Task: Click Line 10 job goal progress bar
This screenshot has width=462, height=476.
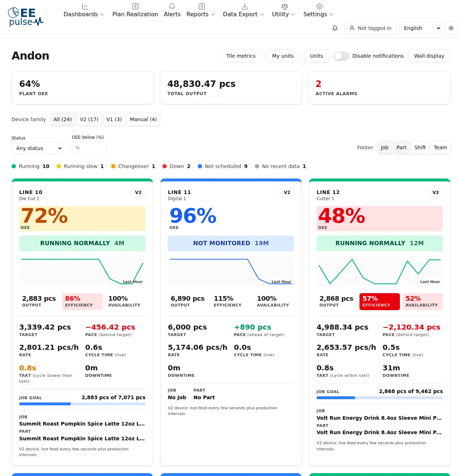Action: click(82, 404)
